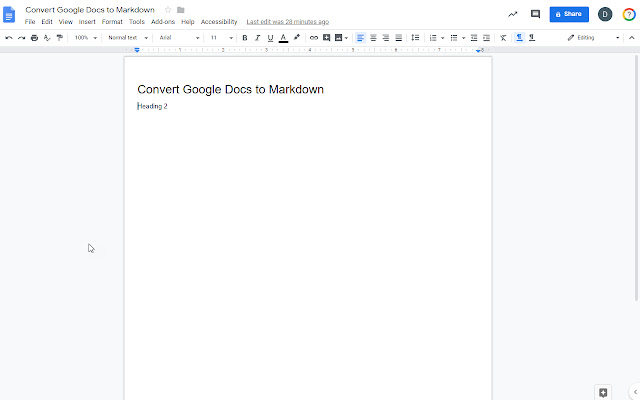Select justify alignment
640x400 pixels.
399,38
